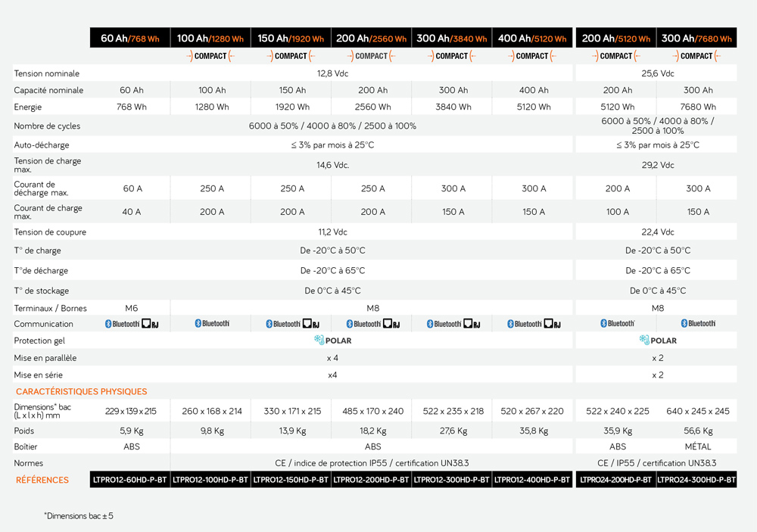The image size is (757, 532).
Task: Click the Bluetooth icon under 300 Ah/7680 Wh
Action: 684,324
